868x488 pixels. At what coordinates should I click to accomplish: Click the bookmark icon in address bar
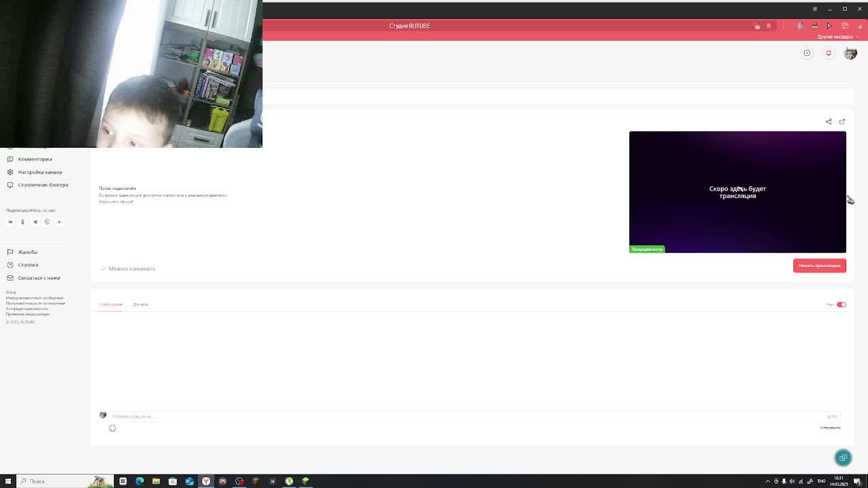pos(768,26)
